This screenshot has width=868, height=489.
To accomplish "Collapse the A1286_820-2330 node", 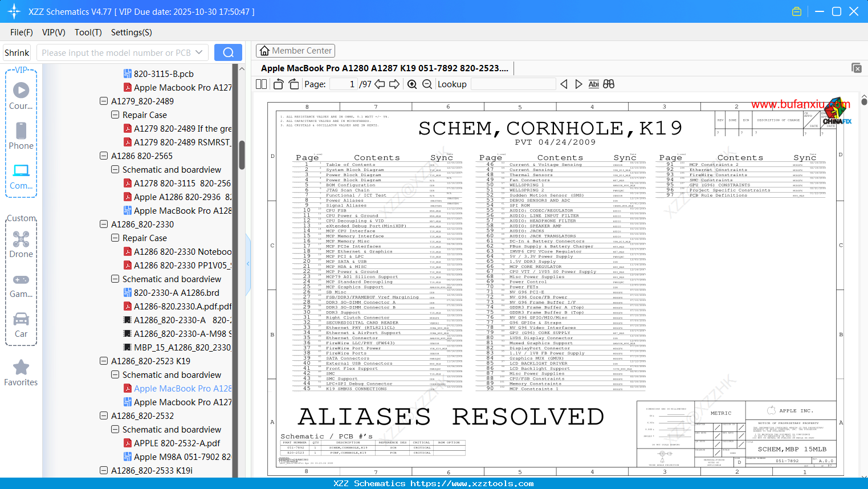I will pos(104,224).
